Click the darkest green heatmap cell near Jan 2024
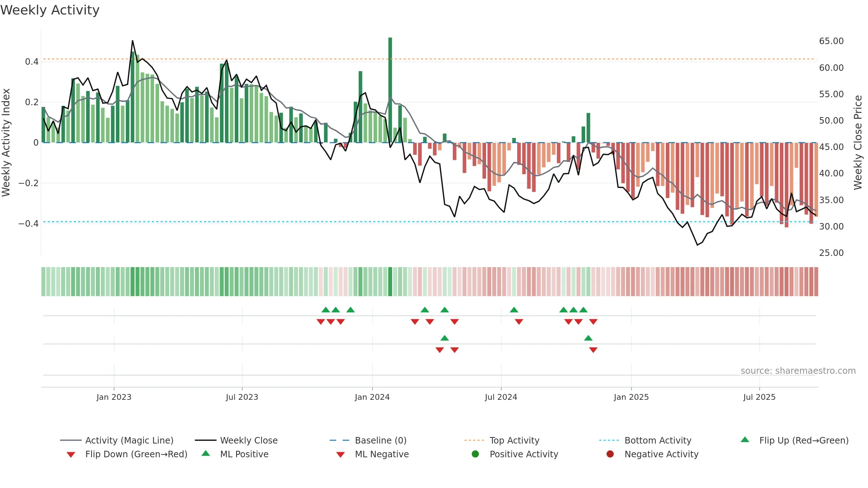Viewport: 868px width, 488px height. (x=390, y=282)
